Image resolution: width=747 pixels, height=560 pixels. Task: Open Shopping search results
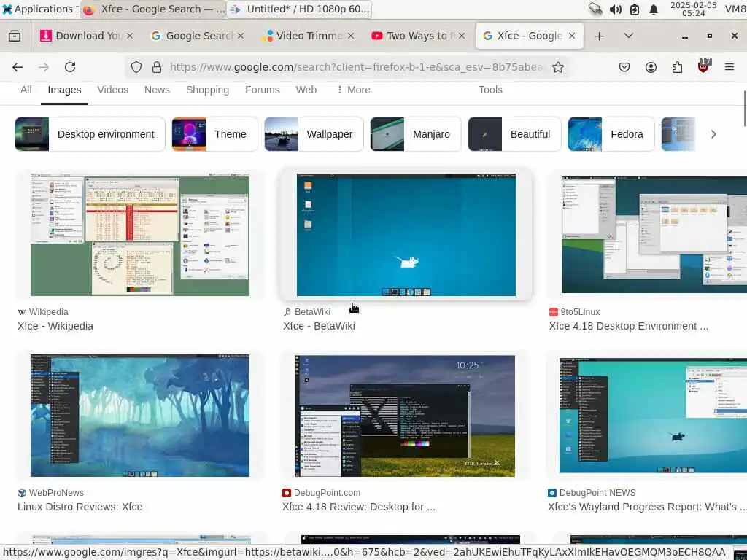(x=207, y=90)
